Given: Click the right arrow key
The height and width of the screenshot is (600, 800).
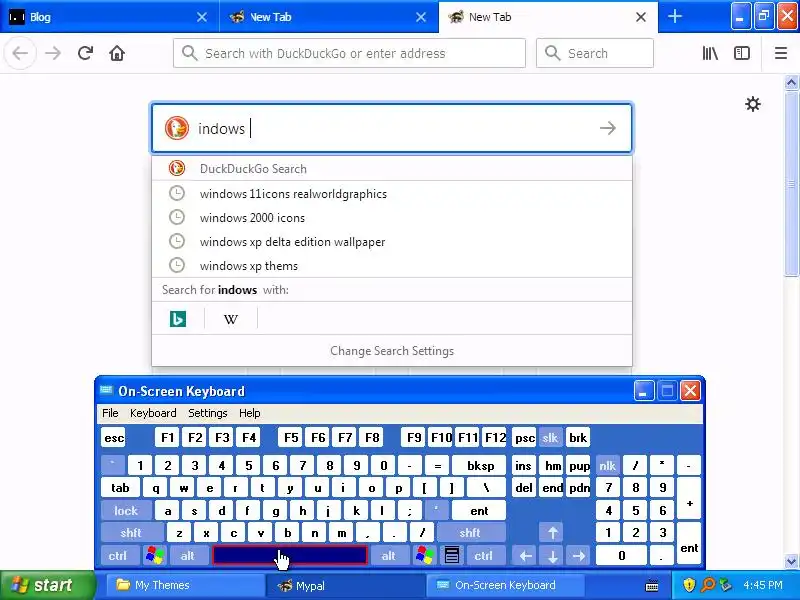Looking at the screenshot, I should coord(579,555).
